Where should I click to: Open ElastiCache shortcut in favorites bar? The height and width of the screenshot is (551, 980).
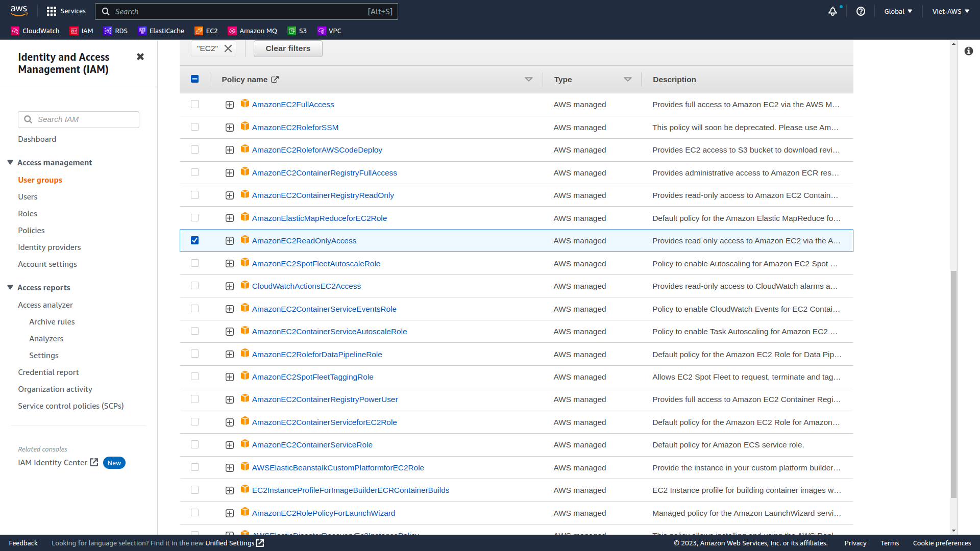pos(161,31)
